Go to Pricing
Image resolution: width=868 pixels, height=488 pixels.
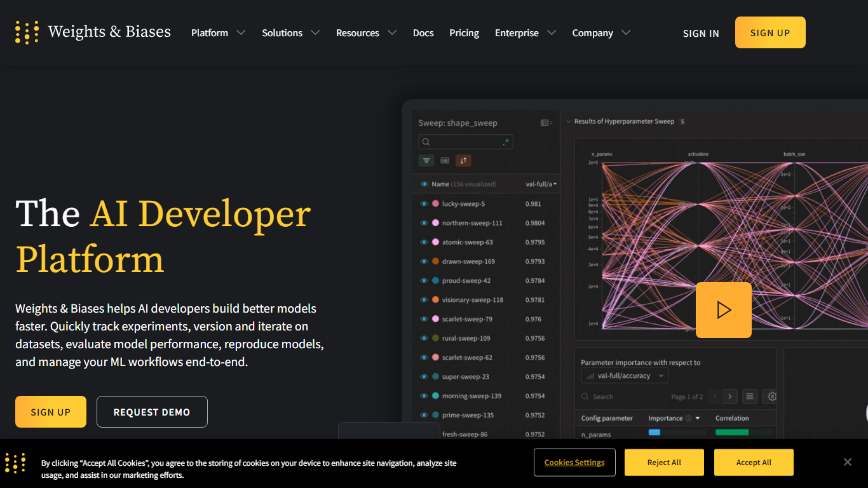coord(464,33)
